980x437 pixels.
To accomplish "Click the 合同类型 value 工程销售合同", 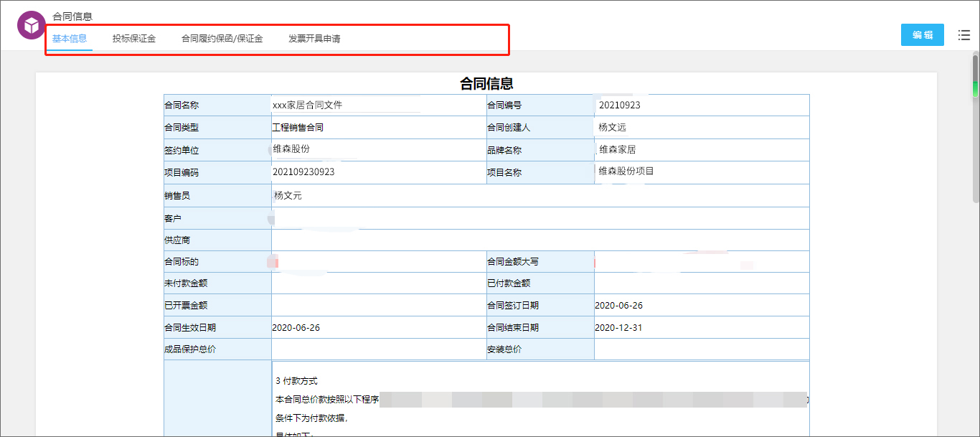I will 297,127.
